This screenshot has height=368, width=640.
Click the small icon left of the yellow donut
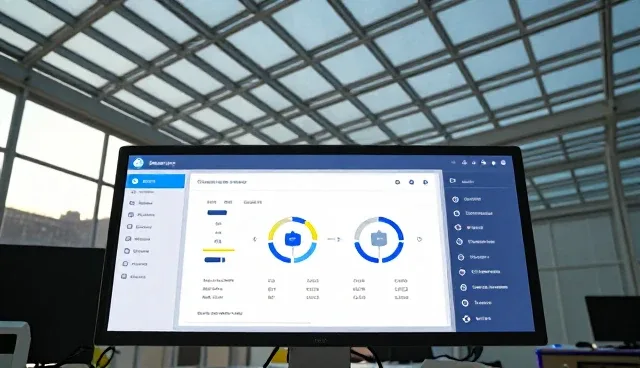(x=255, y=239)
